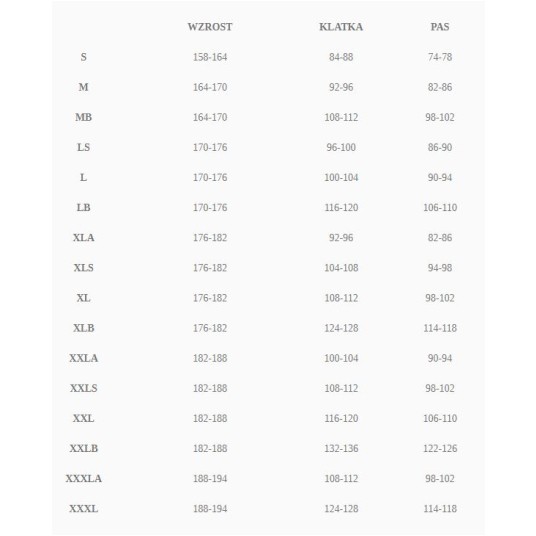Click waist value 122-126

[x=440, y=448]
